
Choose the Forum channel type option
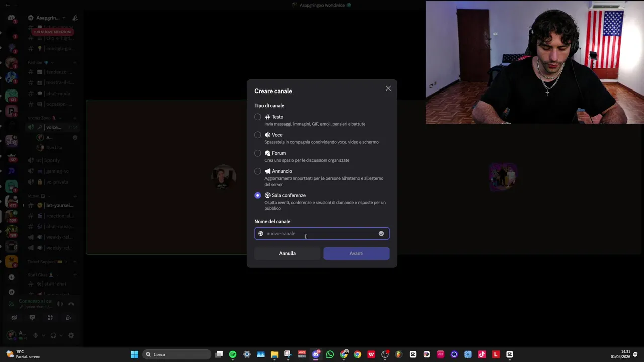tap(258, 153)
